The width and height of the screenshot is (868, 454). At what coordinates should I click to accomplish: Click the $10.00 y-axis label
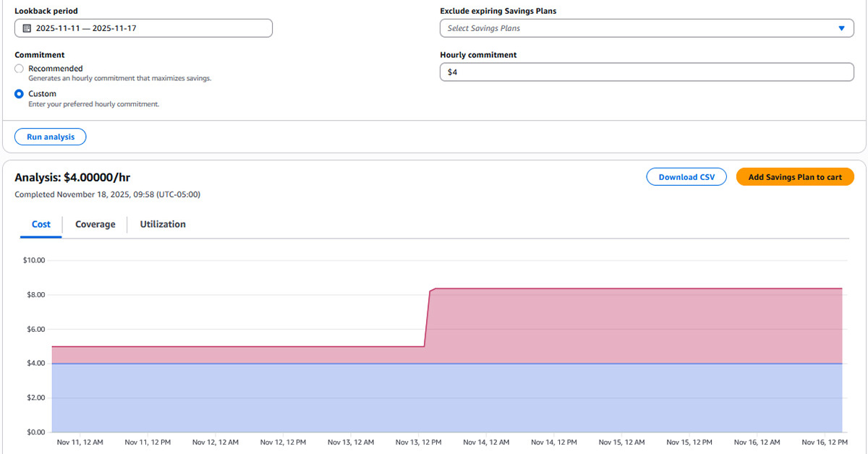[x=33, y=260]
